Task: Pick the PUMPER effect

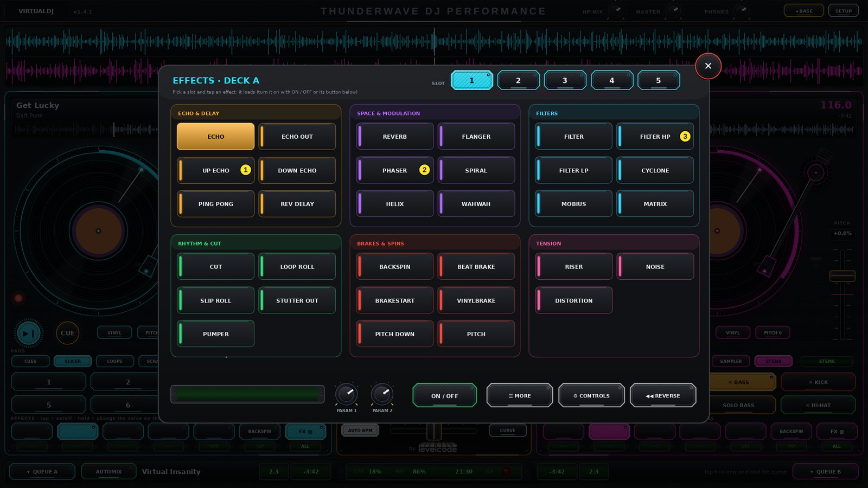Action: [x=215, y=334]
